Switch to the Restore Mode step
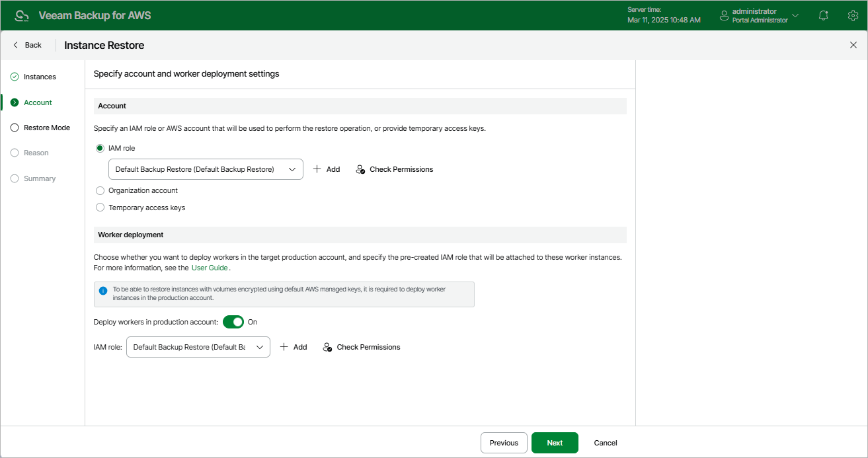The height and width of the screenshot is (458, 868). click(x=46, y=128)
